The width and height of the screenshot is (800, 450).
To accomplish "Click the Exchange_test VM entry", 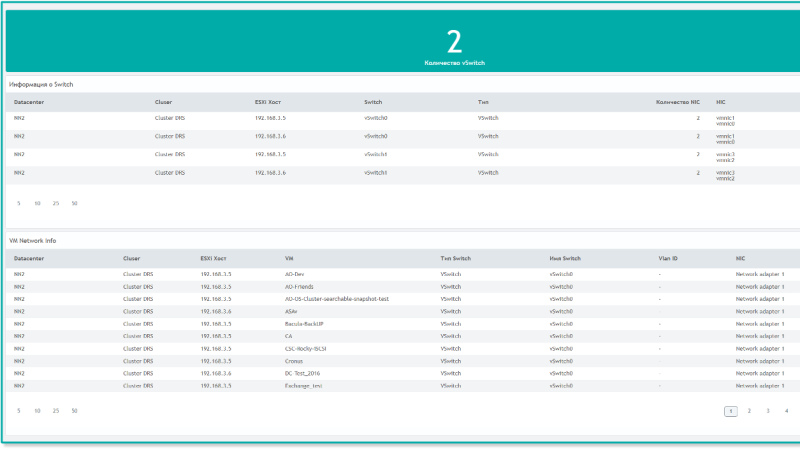I will (x=303, y=386).
